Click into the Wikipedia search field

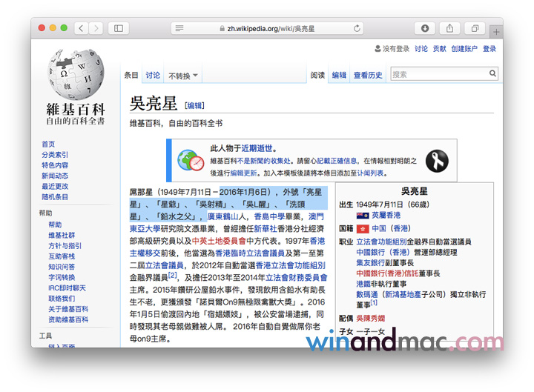(x=438, y=74)
